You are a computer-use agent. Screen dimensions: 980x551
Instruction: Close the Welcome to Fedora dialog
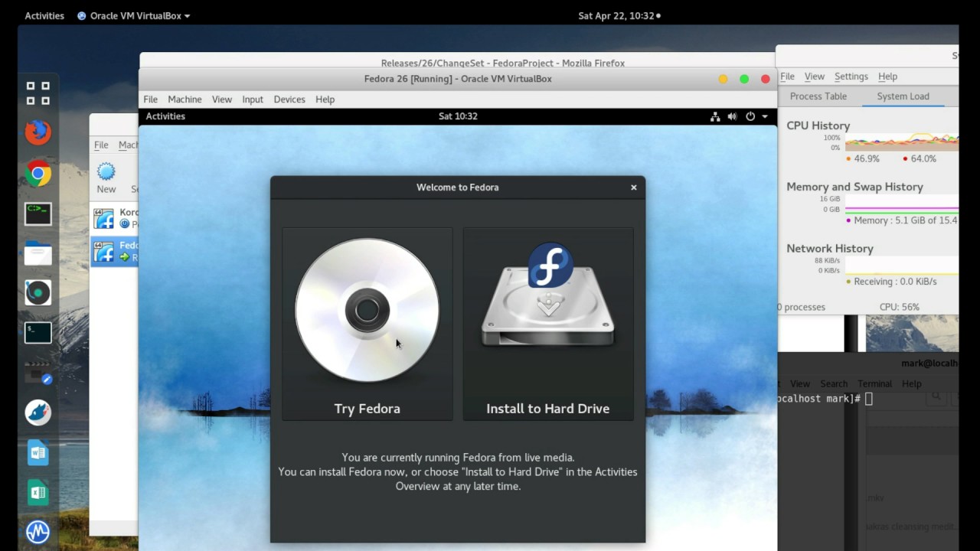click(x=634, y=187)
